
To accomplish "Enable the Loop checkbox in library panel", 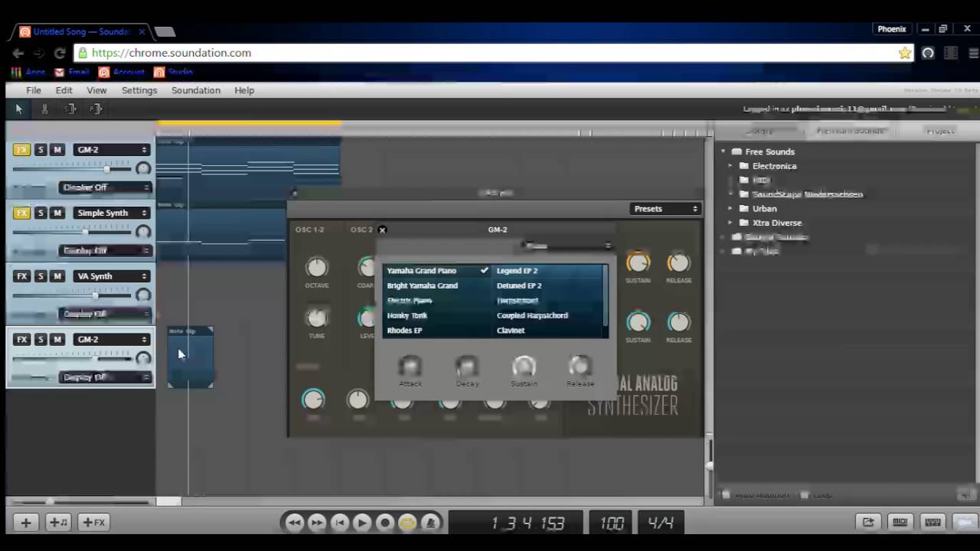I will (x=805, y=495).
